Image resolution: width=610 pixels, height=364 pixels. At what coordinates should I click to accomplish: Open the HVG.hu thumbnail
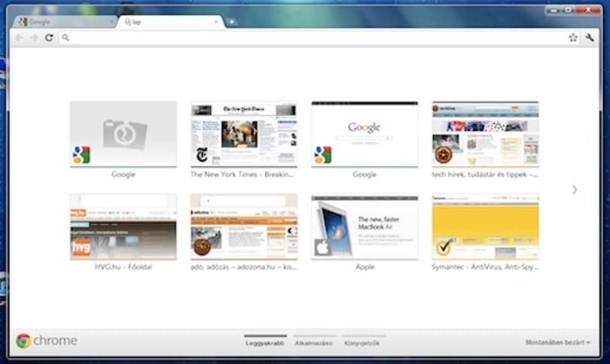[x=124, y=227]
